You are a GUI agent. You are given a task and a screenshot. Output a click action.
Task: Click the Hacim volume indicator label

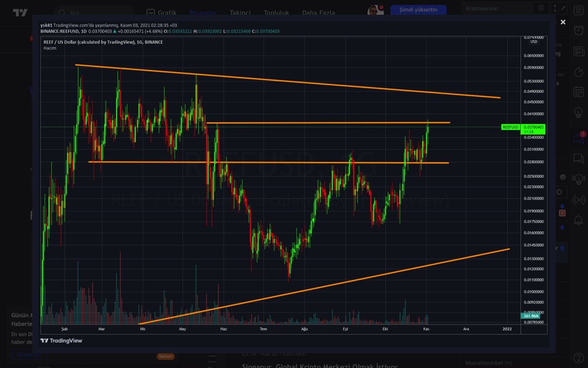(49, 48)
